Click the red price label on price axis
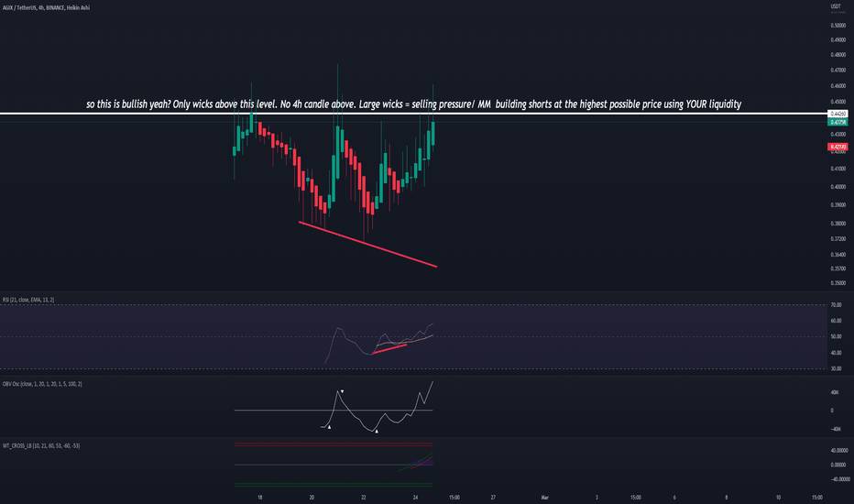 point(838,147)
